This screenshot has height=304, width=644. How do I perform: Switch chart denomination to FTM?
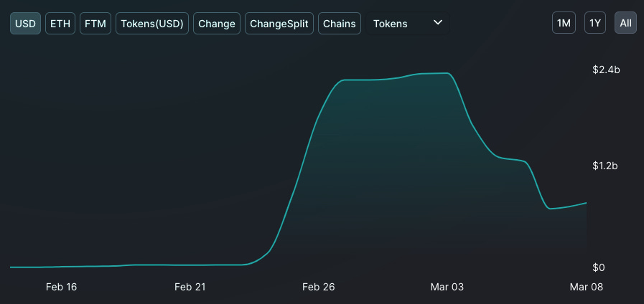coord(95,24)
